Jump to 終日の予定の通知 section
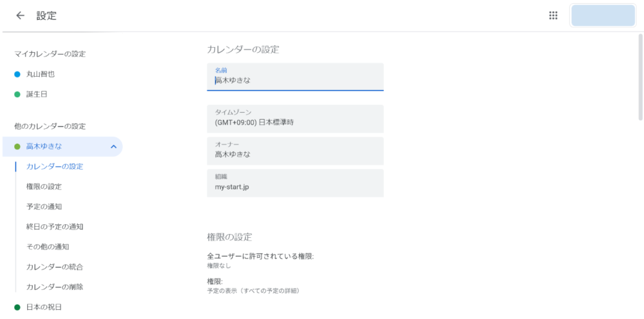The height and width of the screenshot is (319, 644). pos(55,226)
